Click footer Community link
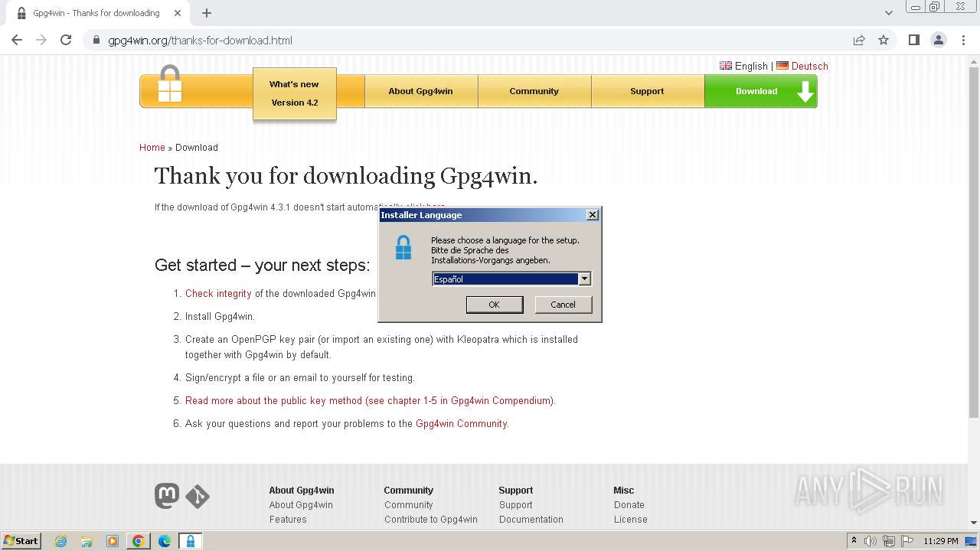Viewport: 980px width, 551px height. [409, 505]
